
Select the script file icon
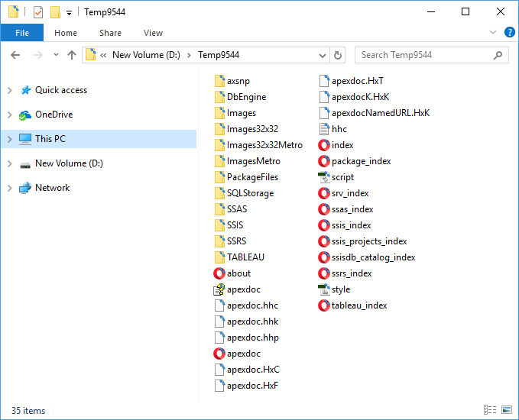pos(324,177)
